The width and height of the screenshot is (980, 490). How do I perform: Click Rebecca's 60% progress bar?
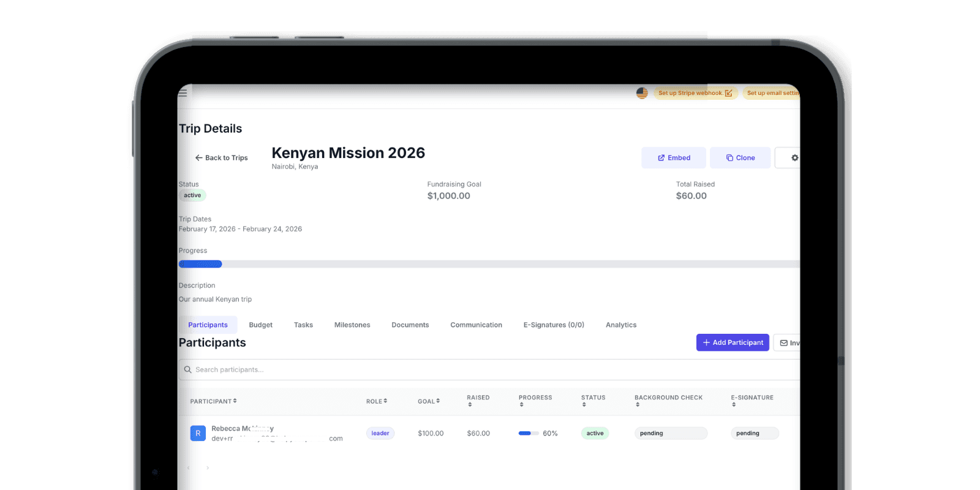click(x=529, y=433)
